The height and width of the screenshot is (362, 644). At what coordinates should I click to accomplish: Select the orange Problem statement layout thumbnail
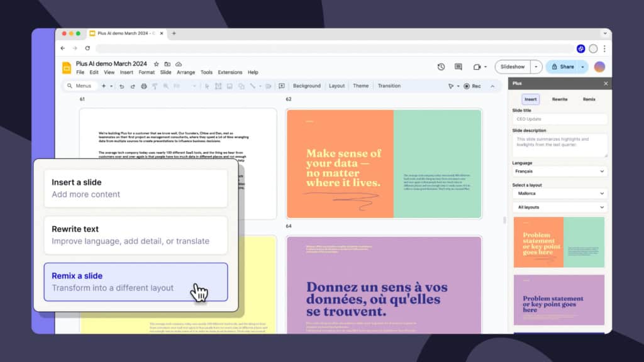point(558,242)
